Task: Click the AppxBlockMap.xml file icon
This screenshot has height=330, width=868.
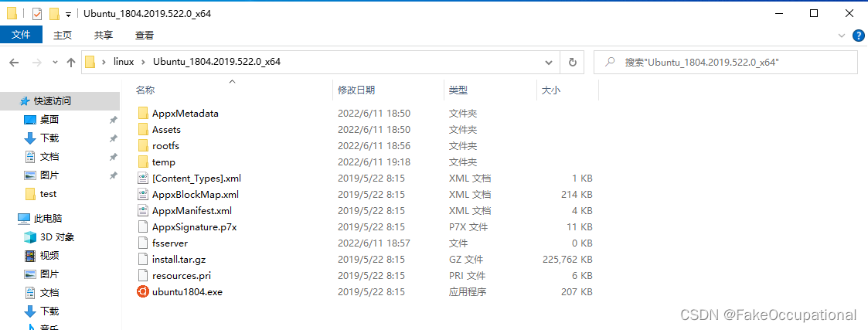Action: pyautogui.click(x=143, y=194)
